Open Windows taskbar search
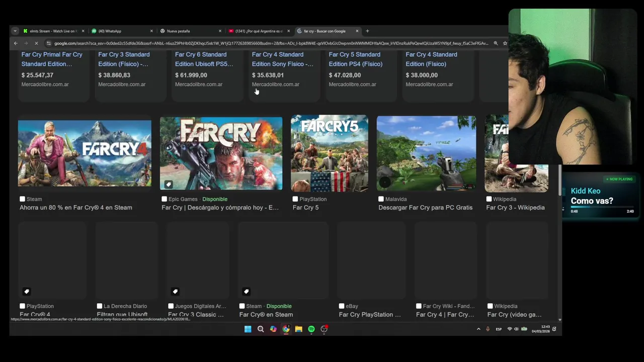This screenshot has height=362, width=644. [x=261, y=329]
